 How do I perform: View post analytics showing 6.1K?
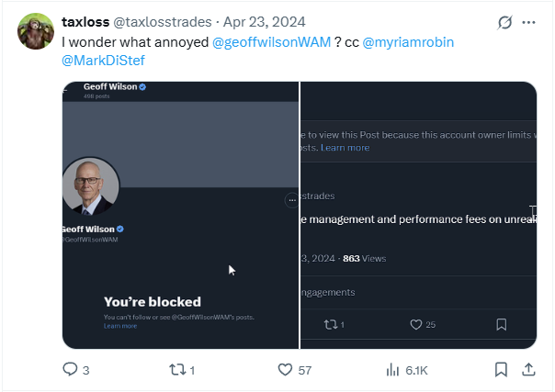(x=393, y=370)
